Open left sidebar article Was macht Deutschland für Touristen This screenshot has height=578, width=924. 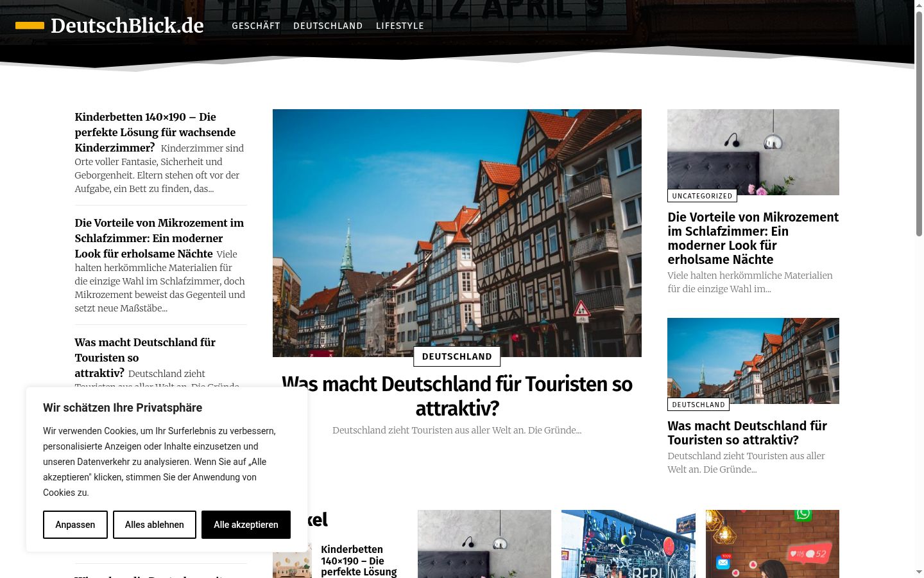point(145,358)
